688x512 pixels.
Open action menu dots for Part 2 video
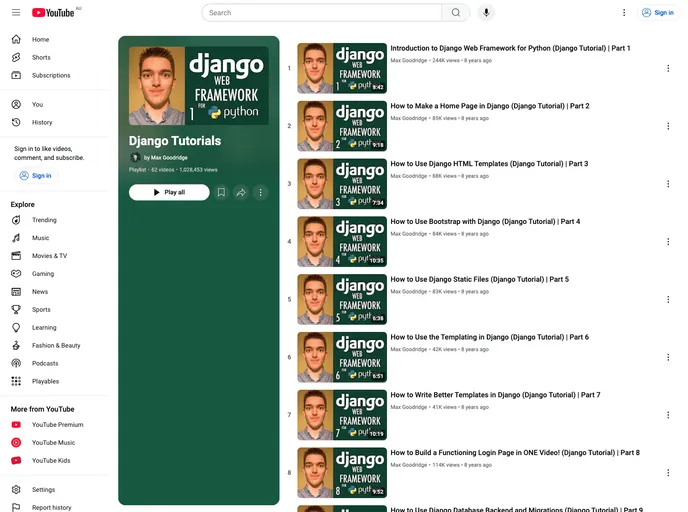(668, 126)
